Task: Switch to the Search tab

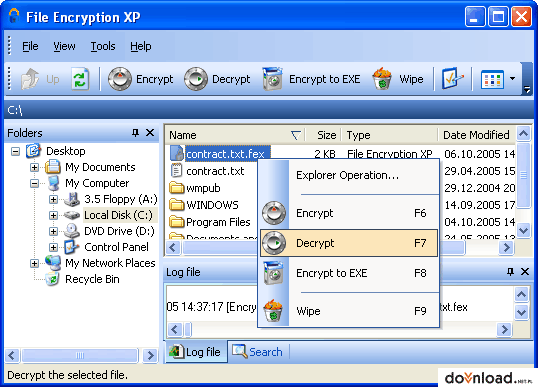Action: click(257, 352)
